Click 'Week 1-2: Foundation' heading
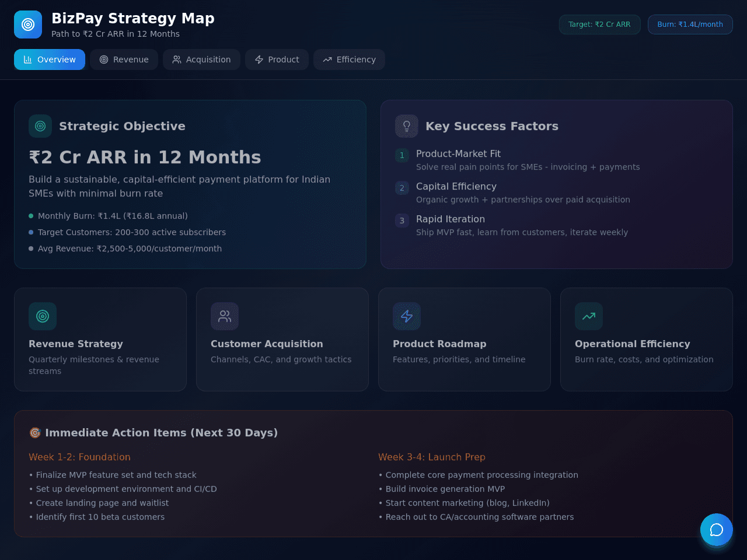Viewport: 747px width, 560px height. pyautogui.click(x=79, y=457)
